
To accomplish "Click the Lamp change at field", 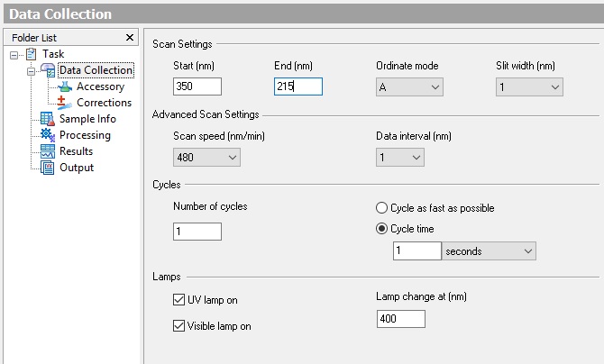I will pos(400,319).
